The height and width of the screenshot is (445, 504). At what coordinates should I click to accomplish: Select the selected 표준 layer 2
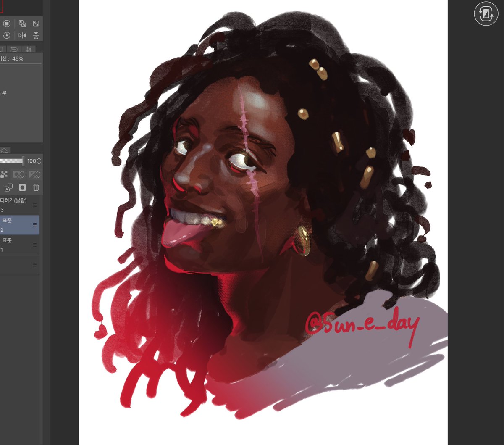click(x=20, y=225)
